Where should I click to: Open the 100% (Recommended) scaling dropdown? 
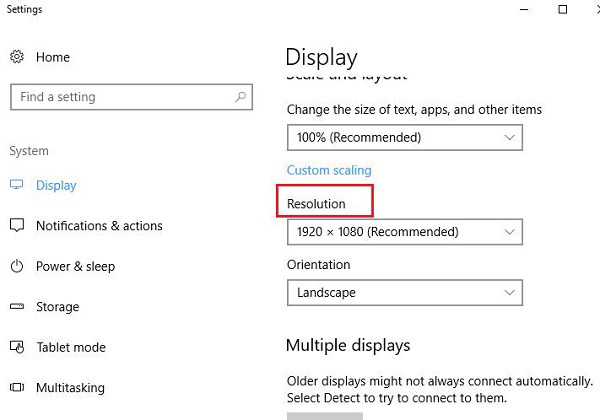[x=404, y=137]
